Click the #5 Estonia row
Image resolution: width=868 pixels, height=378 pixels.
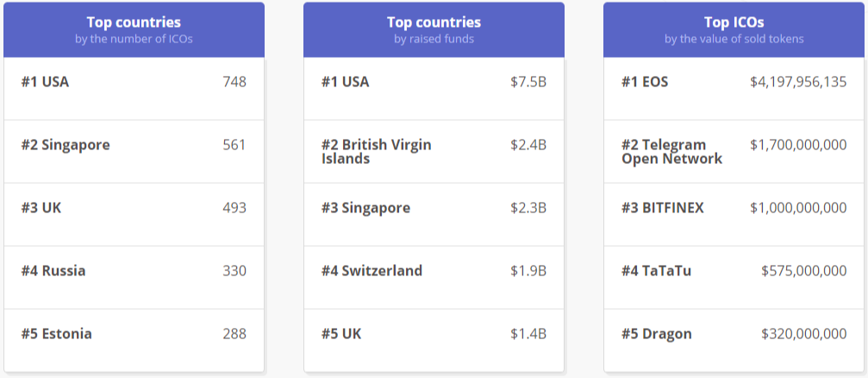tap(134, 334)
